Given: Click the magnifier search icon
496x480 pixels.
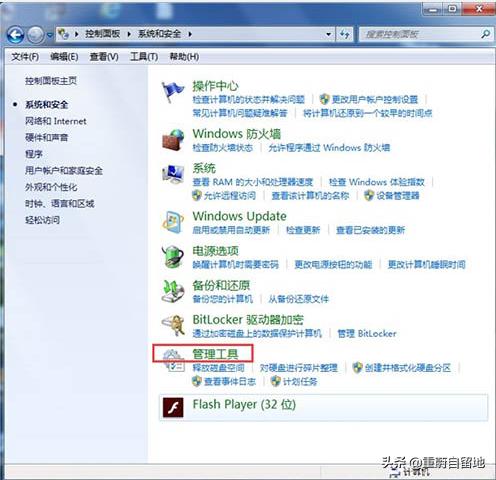Looking at the screenshot, I should pyautogui.click(x=485, y=34).
